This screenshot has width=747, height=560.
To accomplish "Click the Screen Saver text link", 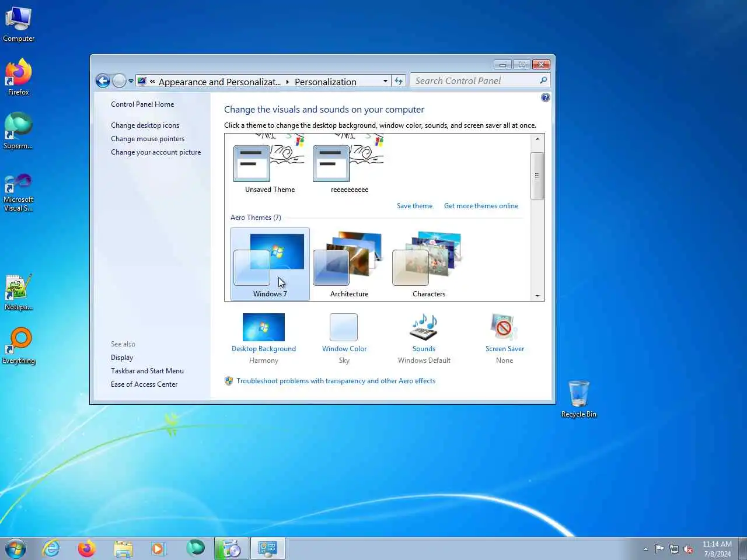I will [504, 349].
